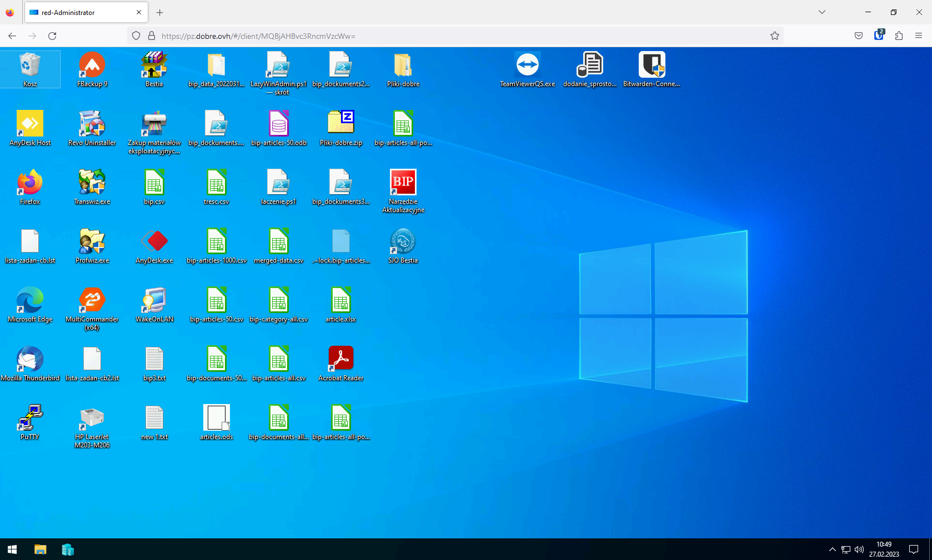Select Profwiz.exe icon
Screen dimensions: 932x560
point(92,246)
